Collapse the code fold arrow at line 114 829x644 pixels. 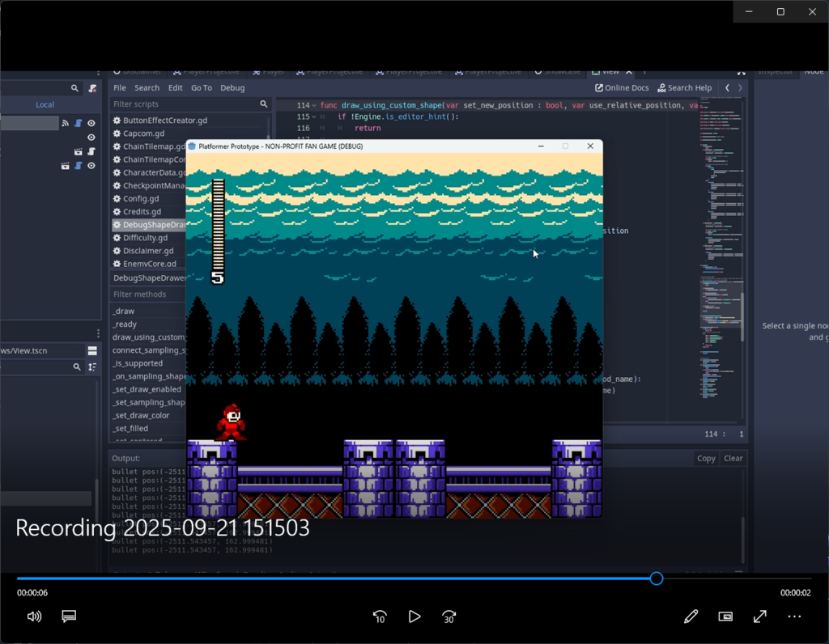click(314, 105)
